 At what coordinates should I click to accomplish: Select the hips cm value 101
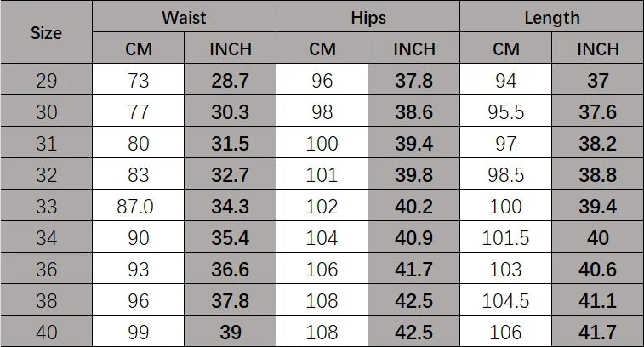point(322,175)
